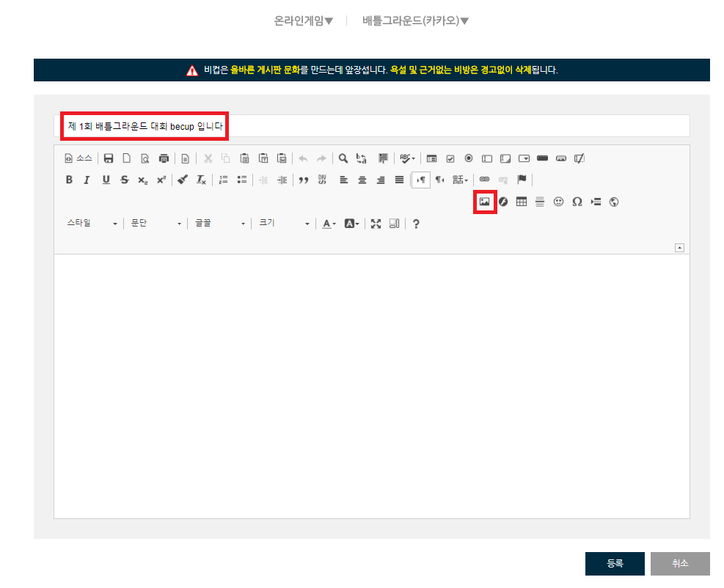
Task: Open Find with the magnifier icon
Action: pos(343,158)
